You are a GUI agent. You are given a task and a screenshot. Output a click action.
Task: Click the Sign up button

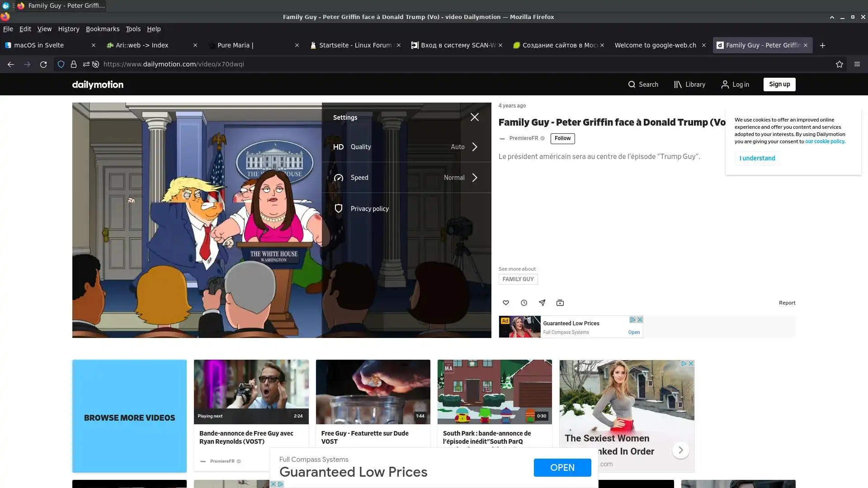pos(779,84)
